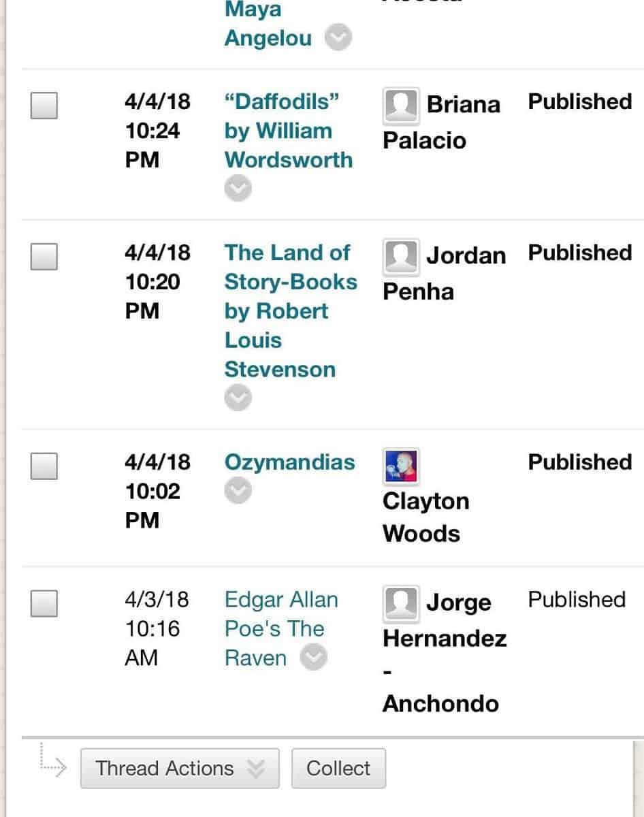644x817 pixels.
Task: Open the chevron menu under Land of Story-Books thread
Action: coord(238,398)
